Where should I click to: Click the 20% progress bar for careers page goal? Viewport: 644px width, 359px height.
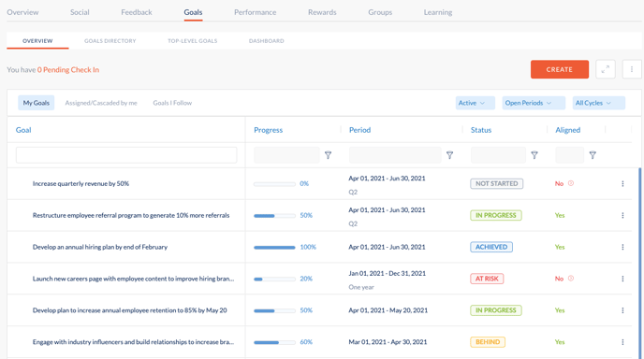coord(274,279)
